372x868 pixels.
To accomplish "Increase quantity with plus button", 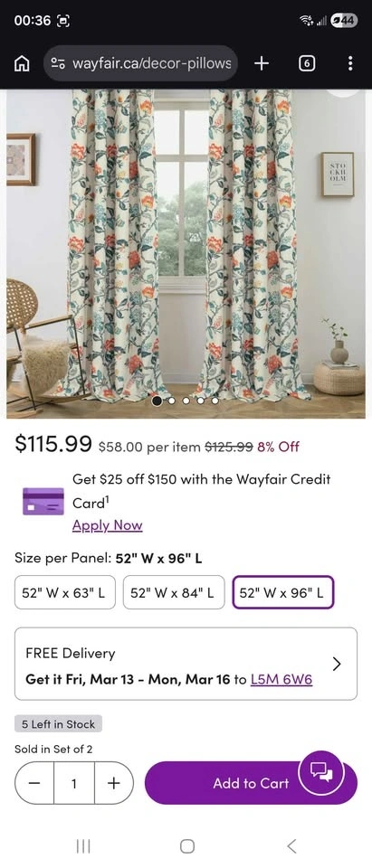I will pos(114,783).
